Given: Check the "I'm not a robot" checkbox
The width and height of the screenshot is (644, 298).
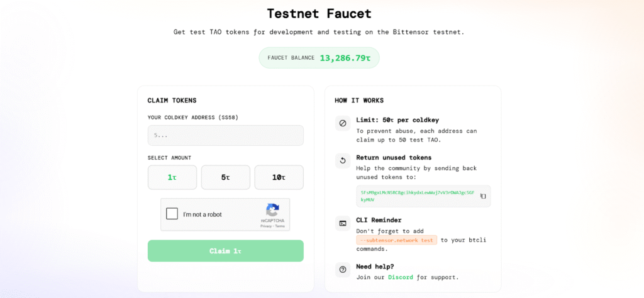Looking at the screenshot, I should [172, 214].
